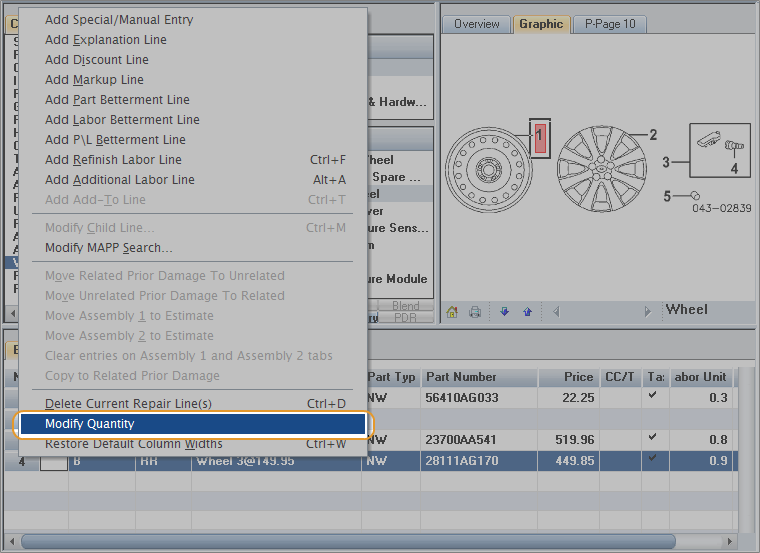Click the blue up arrow icon
This screenshot has height=553, width=760.
pos(527,312)
